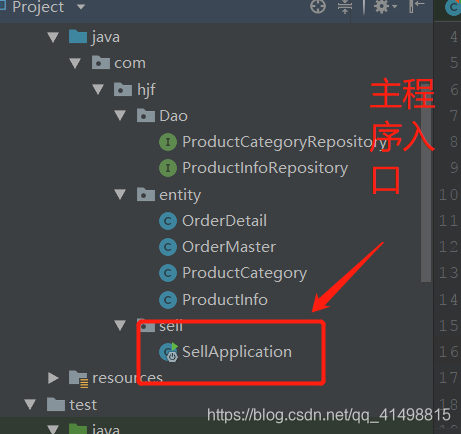The width and height of the screenshot is (461, 434).
Task: Click the SellApplication Spring Boot icon
Action: 169,352
